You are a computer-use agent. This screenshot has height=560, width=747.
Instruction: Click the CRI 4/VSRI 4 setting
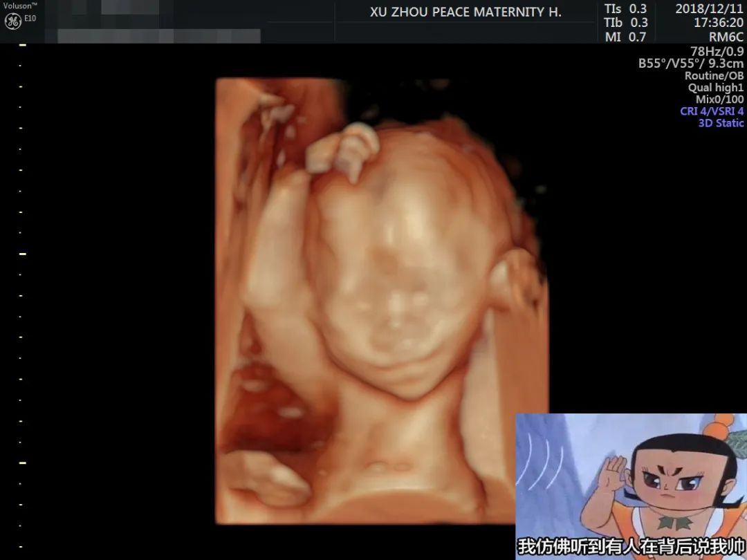(712, 111)
